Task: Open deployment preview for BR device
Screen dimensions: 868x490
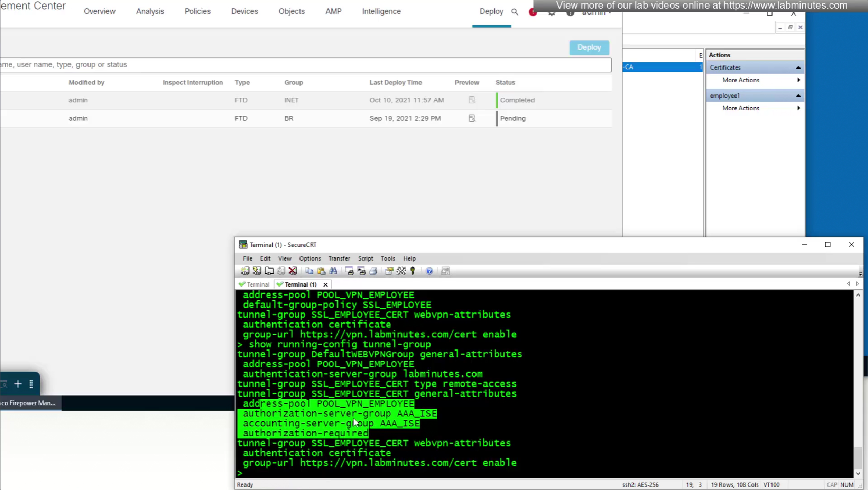Action: (x=472, y=118)
